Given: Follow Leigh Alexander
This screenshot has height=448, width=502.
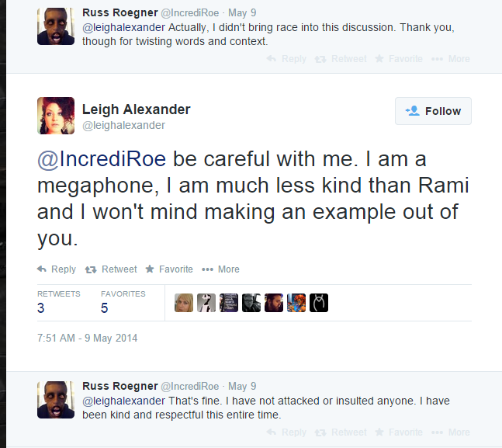Looking at the screenshot, I should pos(433,111).
